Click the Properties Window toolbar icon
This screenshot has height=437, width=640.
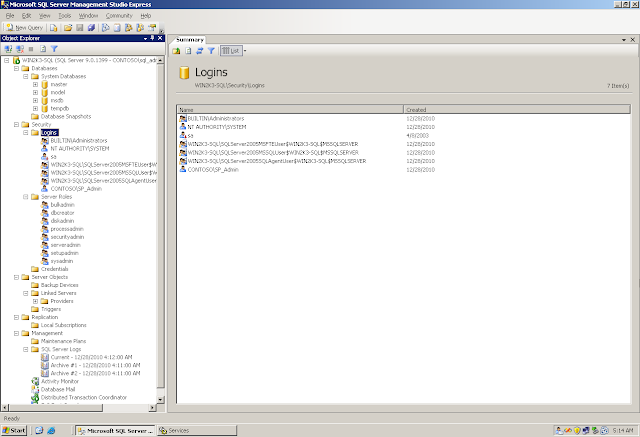click(x=152, y=28)
